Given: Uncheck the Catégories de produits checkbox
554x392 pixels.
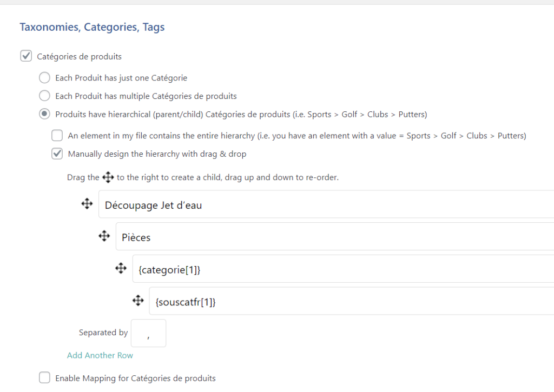Looking at the screenshot, I should point(25,56).
